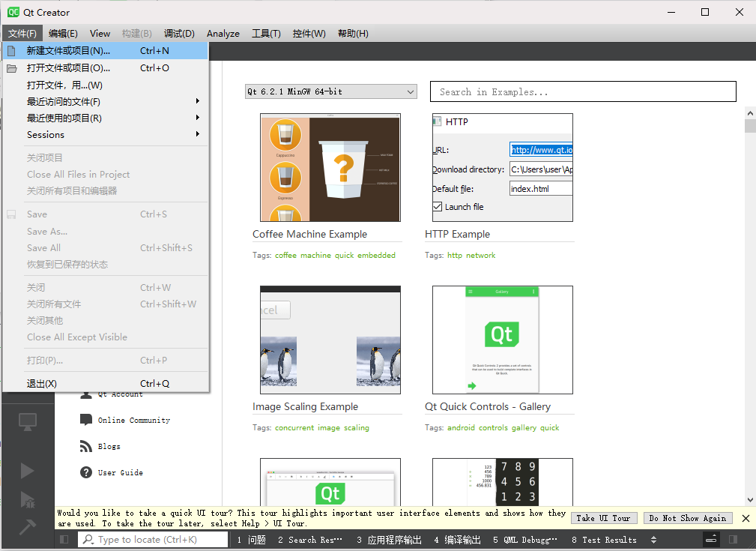Filter by the network tag
This screenshot has width=756, height=551.
481,255
